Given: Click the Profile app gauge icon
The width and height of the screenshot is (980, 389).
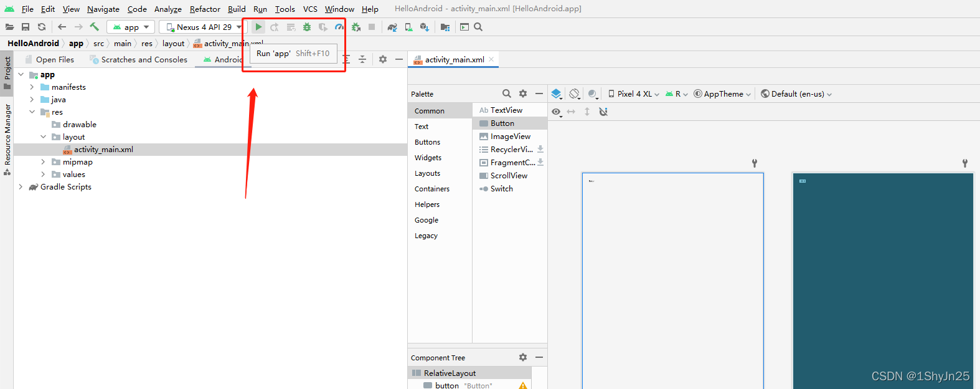Looking at the screenshot, I should (339, 27).
